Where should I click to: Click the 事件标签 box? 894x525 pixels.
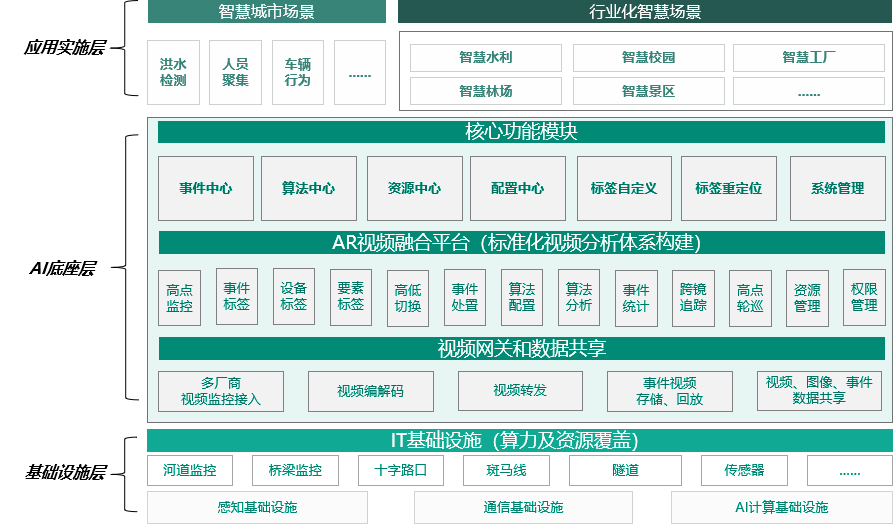[237, 296]
